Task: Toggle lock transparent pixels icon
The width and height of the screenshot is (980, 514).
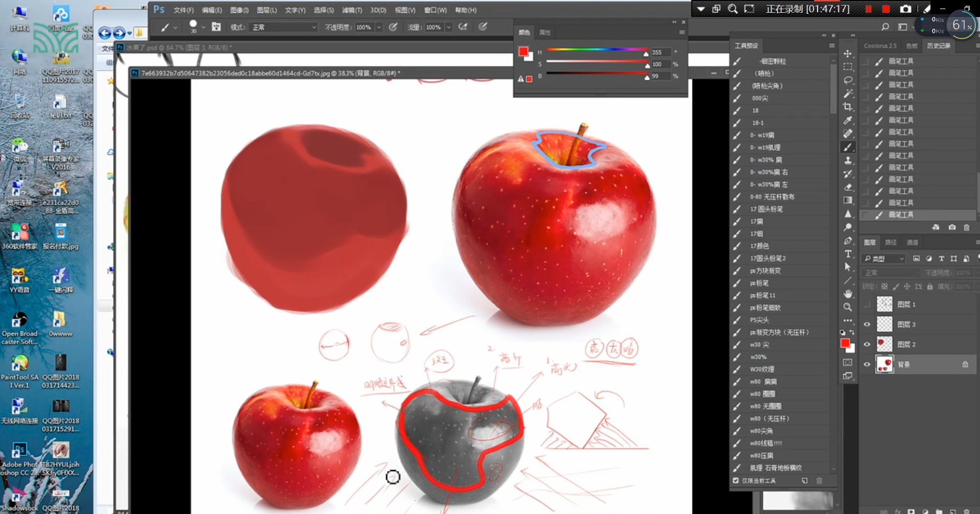Action: [885, 287]
